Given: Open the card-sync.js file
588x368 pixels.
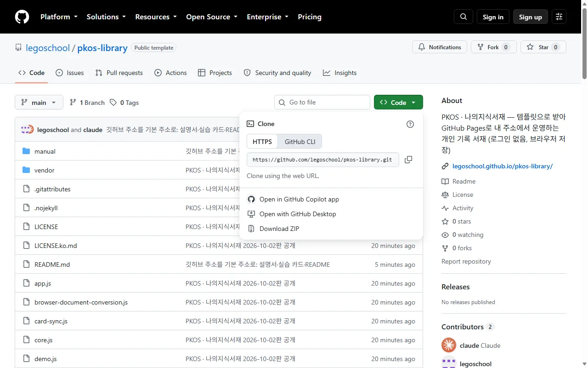Looking at the screenshot, I should (51, 321).
